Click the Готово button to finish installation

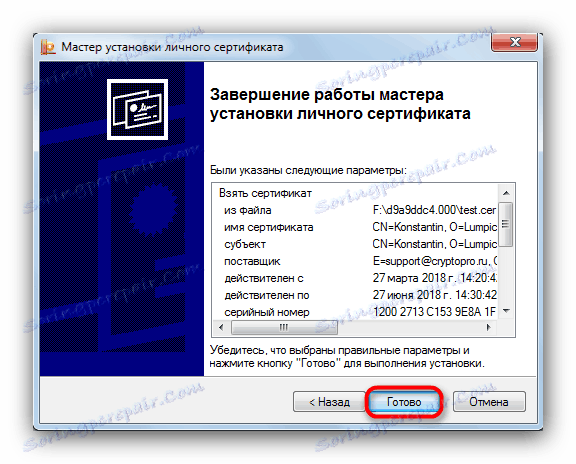pos(404,402)
